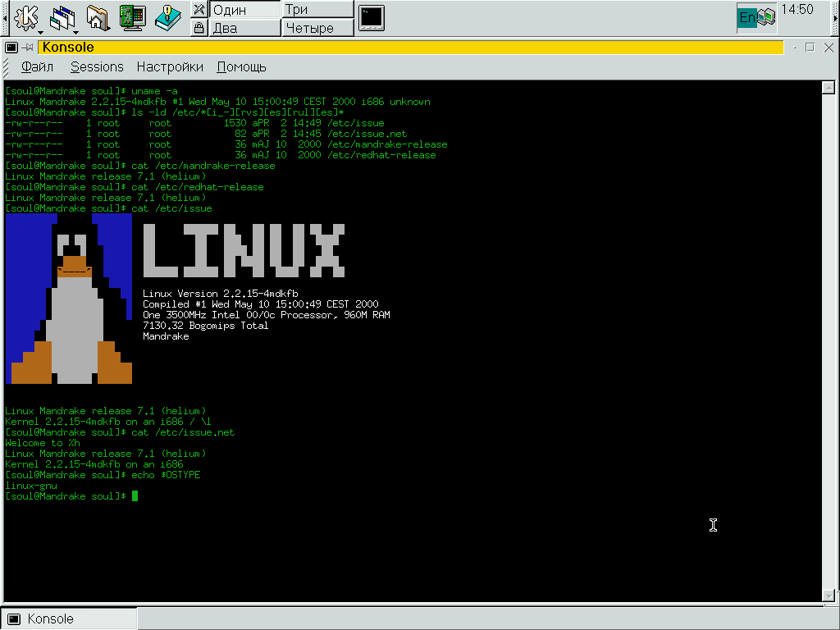This screenshot has height=630, width=840.
Task: Click the 14:50 panel clock
Action: tap(797, 10)
